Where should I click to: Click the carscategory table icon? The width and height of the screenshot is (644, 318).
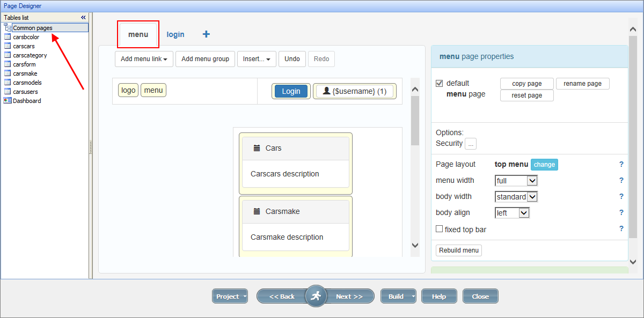pyautogui.click(x=8, y=55)
